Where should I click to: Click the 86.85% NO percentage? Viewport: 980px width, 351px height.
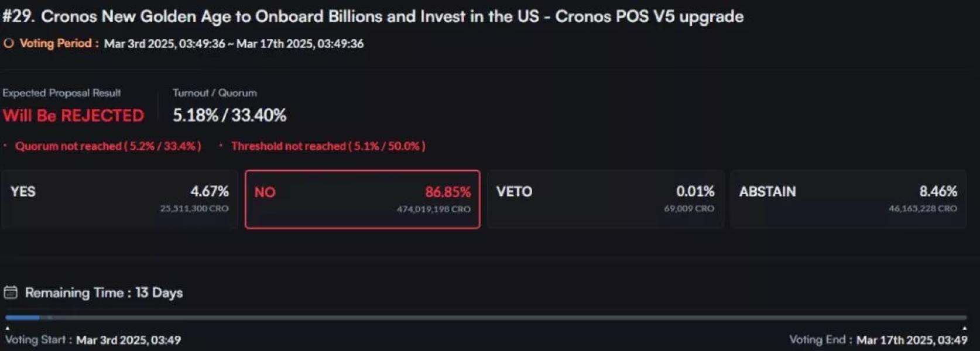[448, 192]
